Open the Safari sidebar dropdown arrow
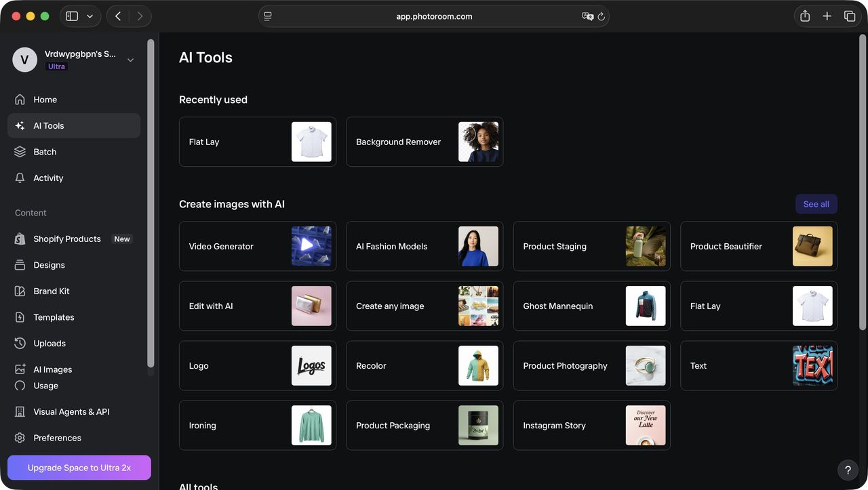The width and height of the screenshot is (868, 490). coord(90,16)
